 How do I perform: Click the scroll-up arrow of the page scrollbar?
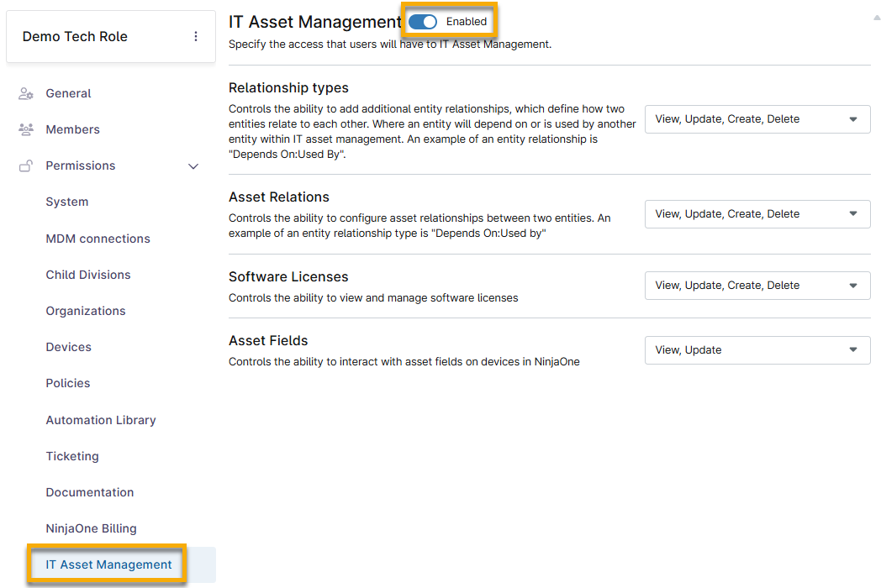click(x=877, y=18)
